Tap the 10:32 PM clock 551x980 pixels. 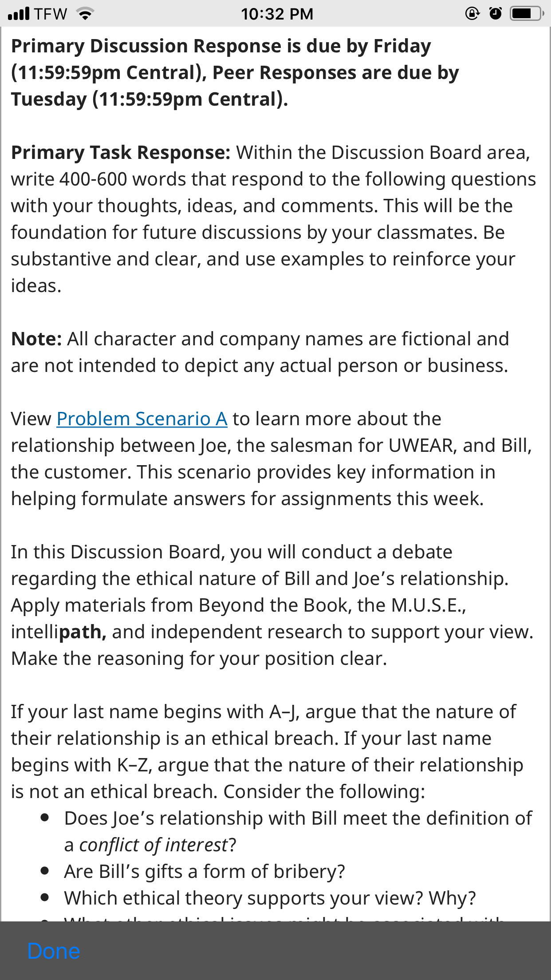point(277,14)
